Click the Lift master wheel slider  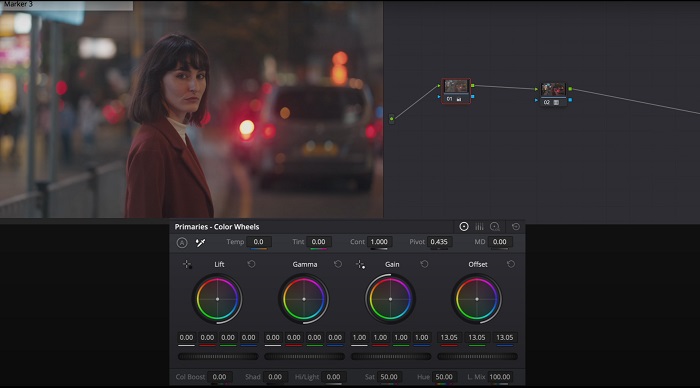click(x=218, y=356)
